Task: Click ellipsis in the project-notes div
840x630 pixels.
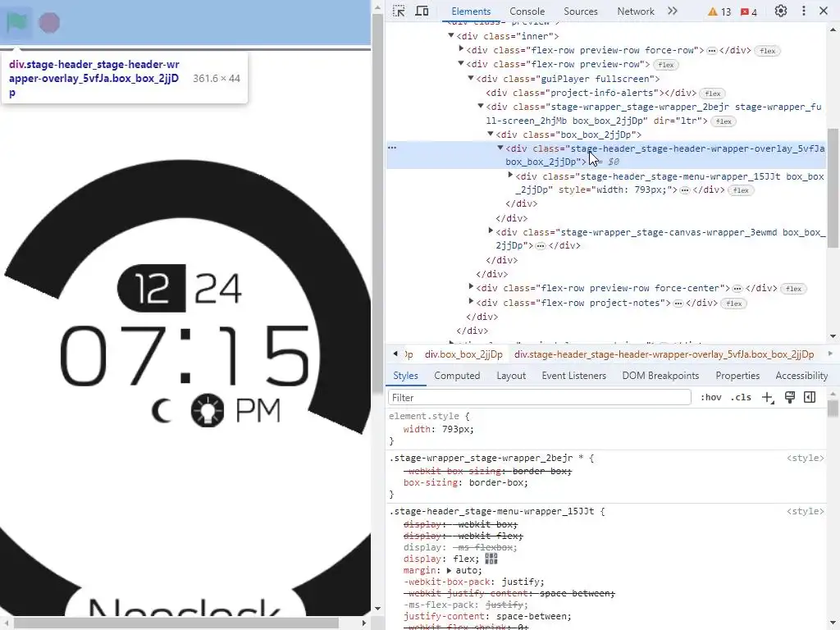Action: click(678, 304)
